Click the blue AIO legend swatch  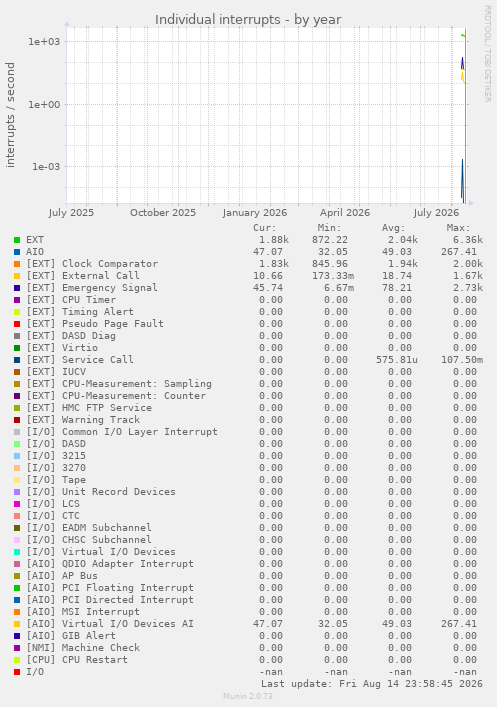click(x=17, y=252)
